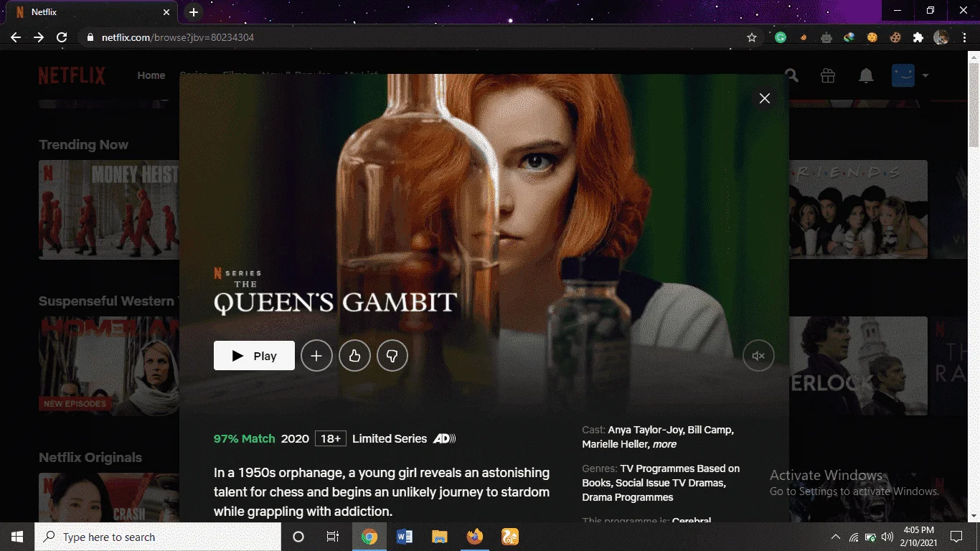Open Bill Camp cast link
The image size is (980, 551).
[x=710, y=430]
